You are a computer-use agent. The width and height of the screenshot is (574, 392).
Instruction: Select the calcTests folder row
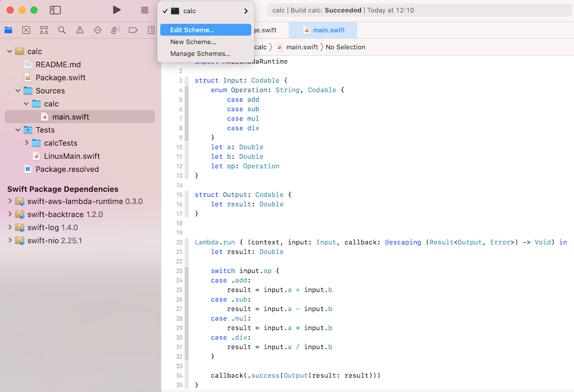tap(80, 143)
